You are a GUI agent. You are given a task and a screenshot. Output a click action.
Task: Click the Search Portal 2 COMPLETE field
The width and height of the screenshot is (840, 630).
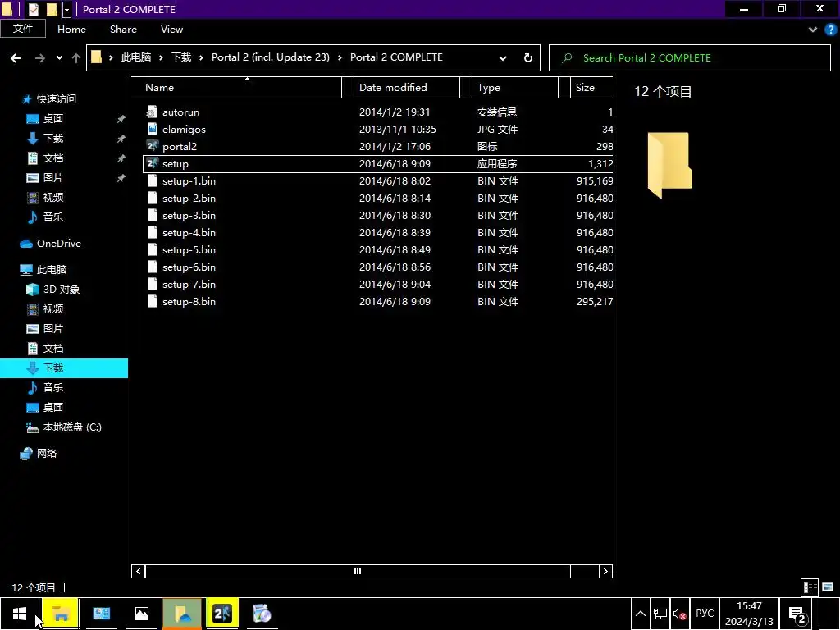(690, 58)
